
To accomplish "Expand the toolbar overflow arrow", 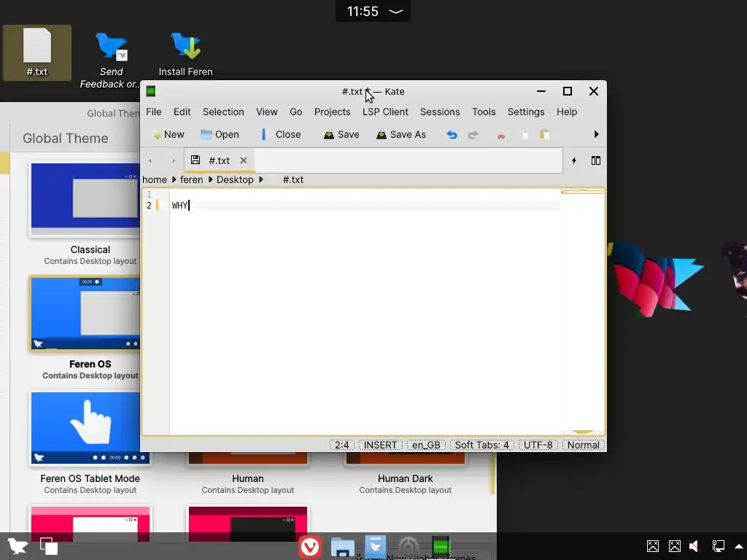I will coord(596,134).
